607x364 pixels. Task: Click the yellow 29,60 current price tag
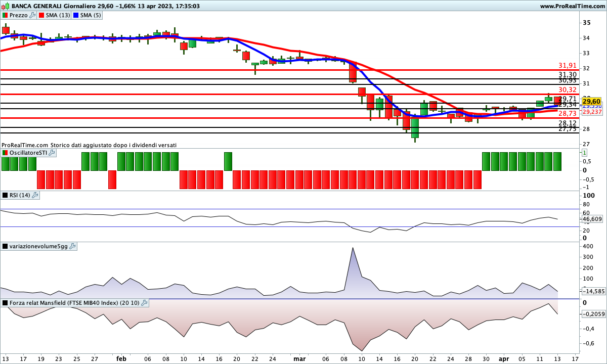pos(591,102)
